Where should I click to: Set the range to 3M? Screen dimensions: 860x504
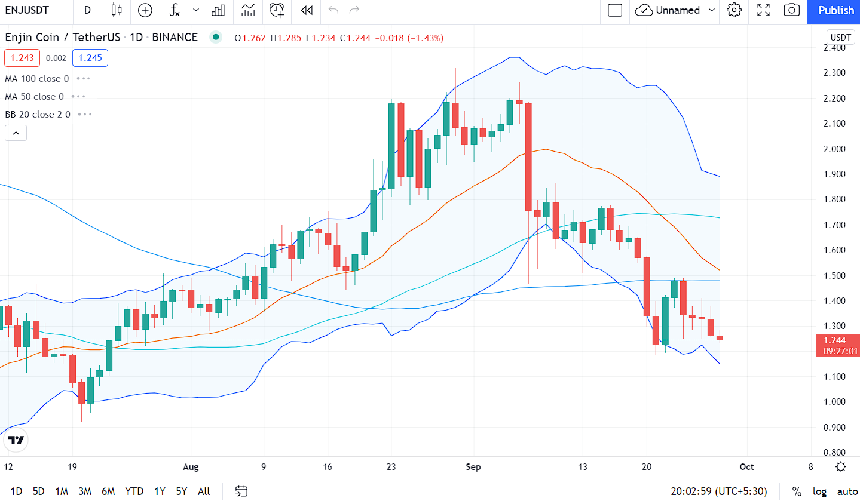(x=85, y=491)
